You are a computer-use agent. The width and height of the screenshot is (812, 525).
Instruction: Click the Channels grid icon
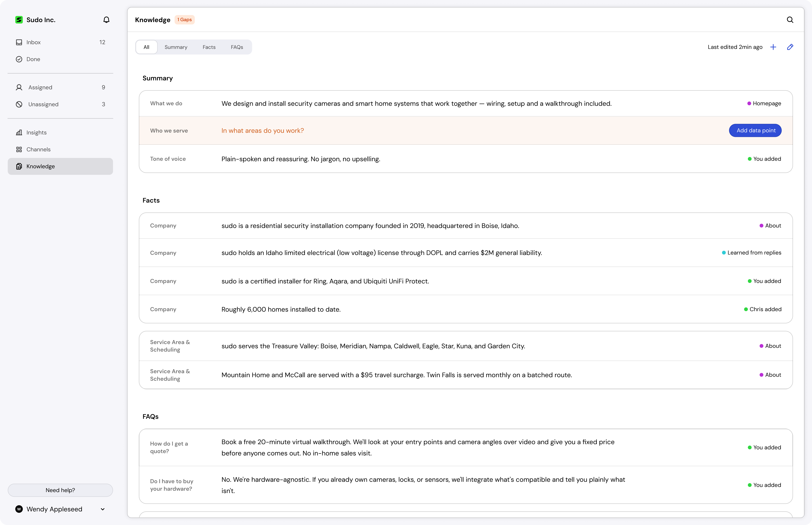click(19, 149)
